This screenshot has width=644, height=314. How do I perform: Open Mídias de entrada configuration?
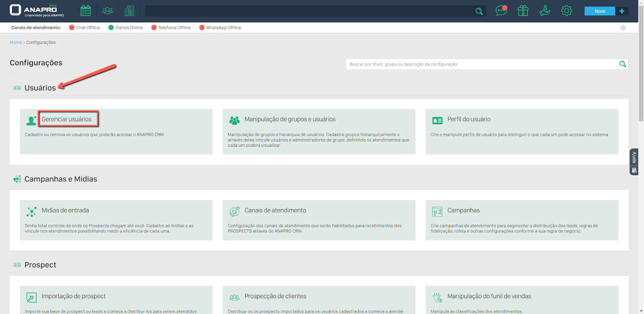pos(65,211)
